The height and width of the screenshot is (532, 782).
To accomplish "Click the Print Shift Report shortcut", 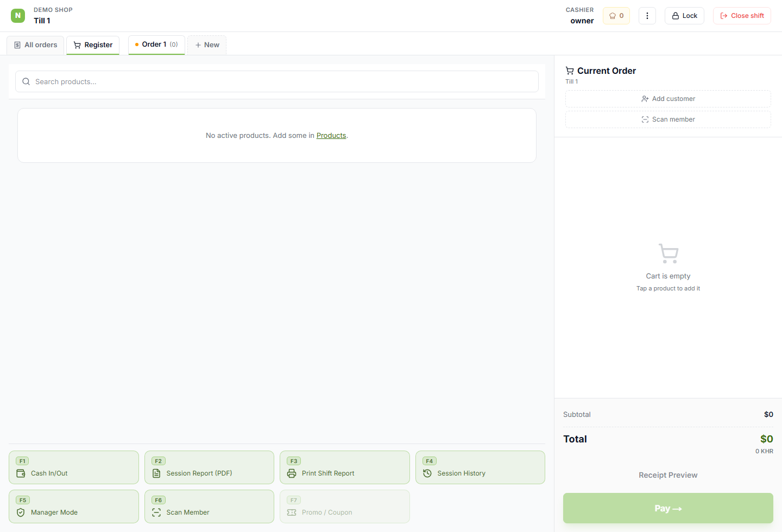I will (x=345, y=467).
